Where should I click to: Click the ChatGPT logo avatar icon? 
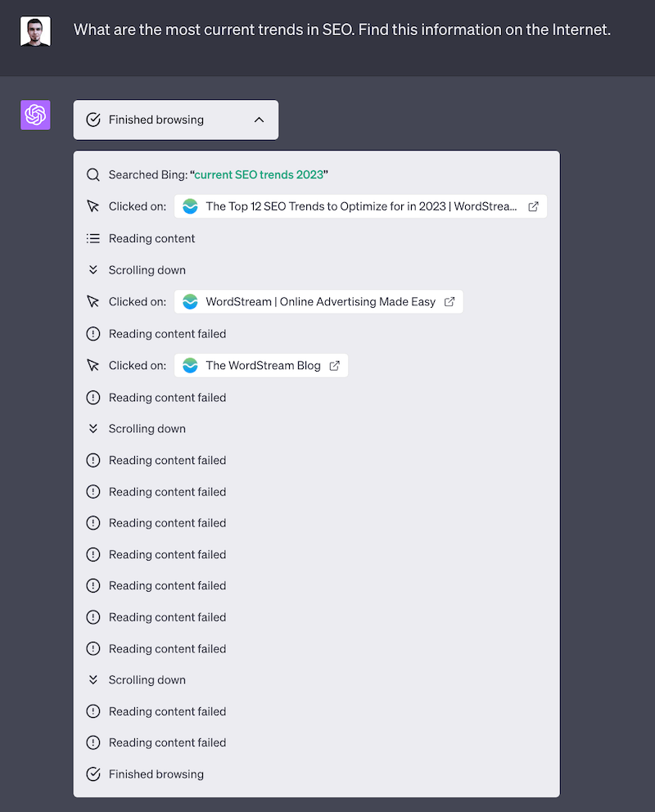(35, 115)
